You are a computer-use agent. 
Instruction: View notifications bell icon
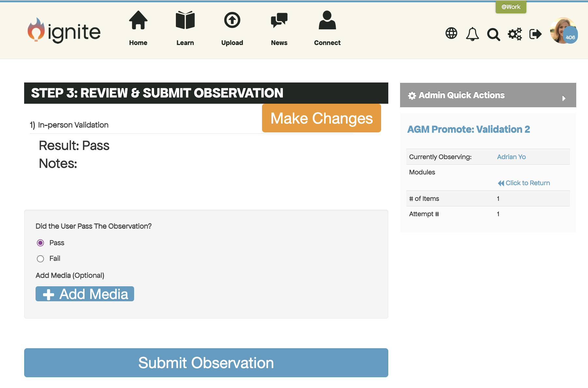click(x=472, y=34)
